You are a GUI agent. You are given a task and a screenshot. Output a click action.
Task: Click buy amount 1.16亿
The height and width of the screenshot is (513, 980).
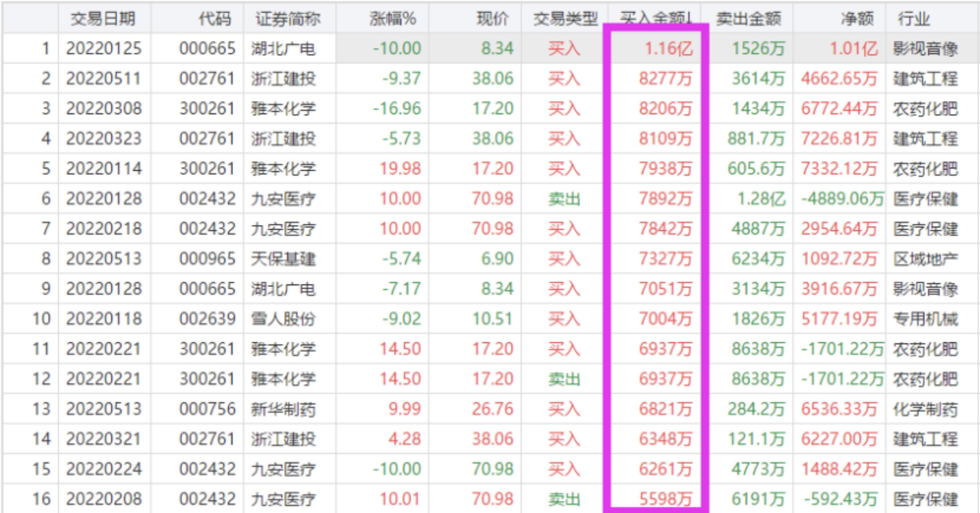point(669,49)
